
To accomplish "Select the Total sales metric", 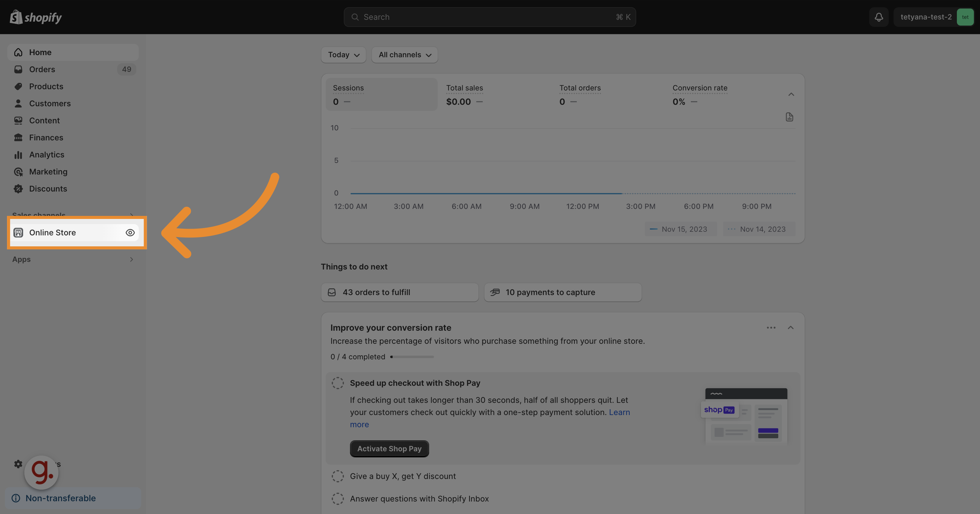I will tap(494, 94).
